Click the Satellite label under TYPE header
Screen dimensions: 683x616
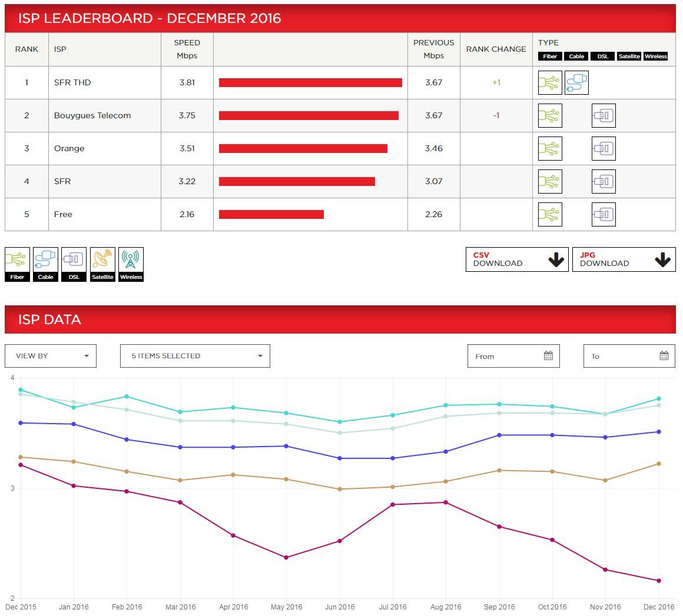tap(629, 56)
